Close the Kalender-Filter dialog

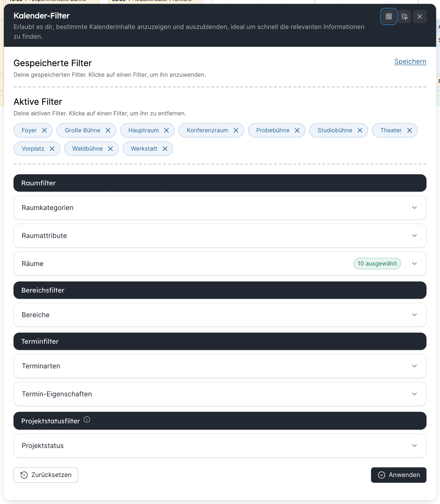(x=420, y=16)
